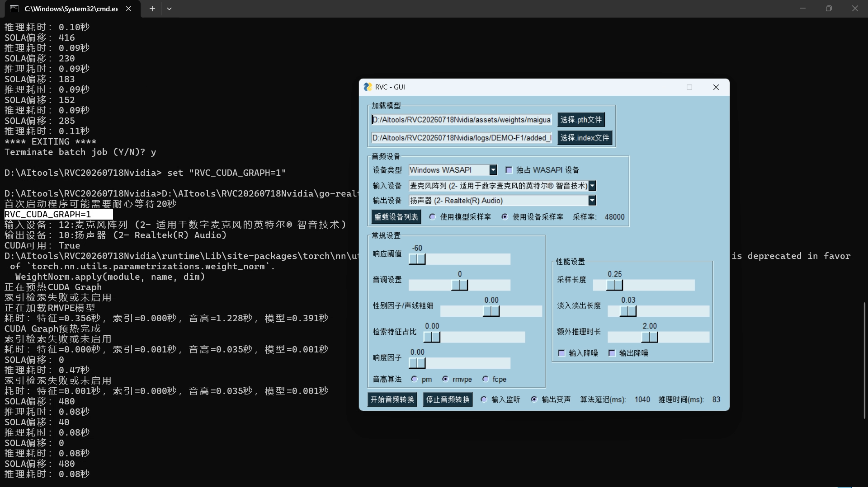
Task: Select the 输入监听 radio button
Action: coord(484,399)
